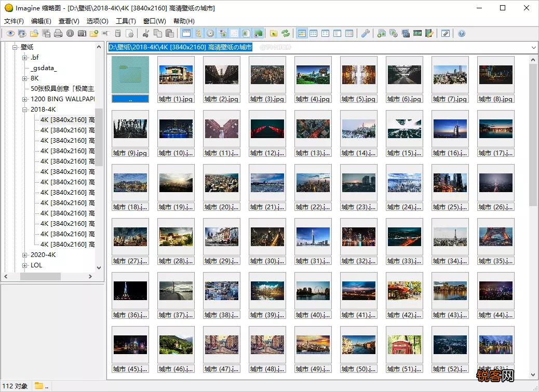Select thumbnail 城市 (1).jpg
Image resolution: width=539 pixels, height=392 pixels.
click(176, 79)
